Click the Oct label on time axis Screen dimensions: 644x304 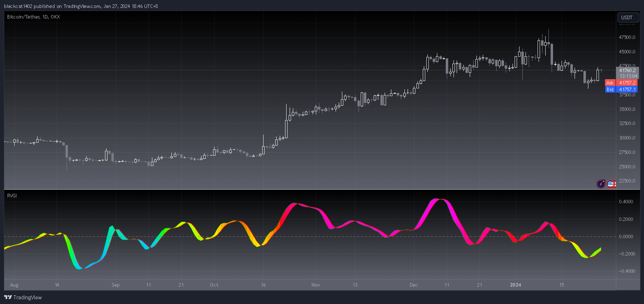pyautogui.click(x=214, y=285)
